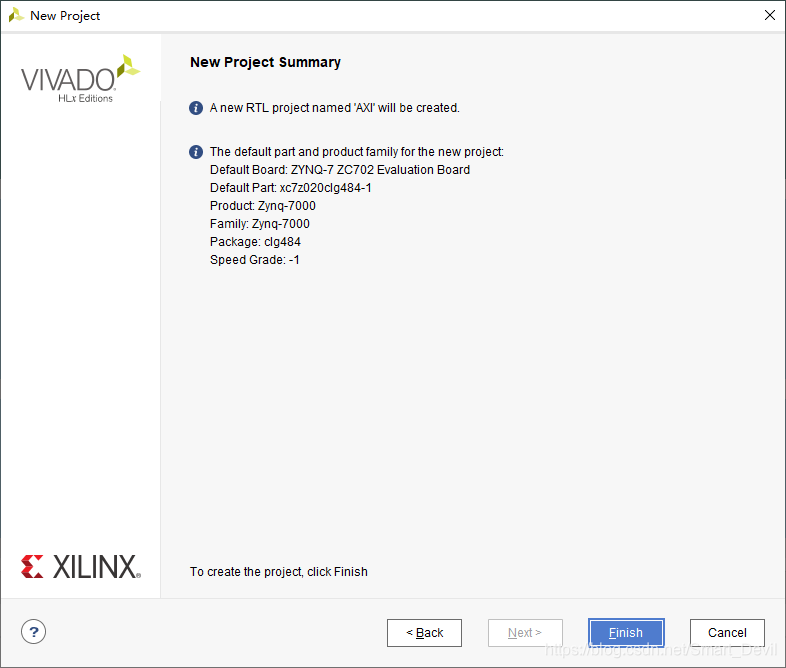Cancel the New Project wizard
Screen dimensions: 786x668
point(727,632)
